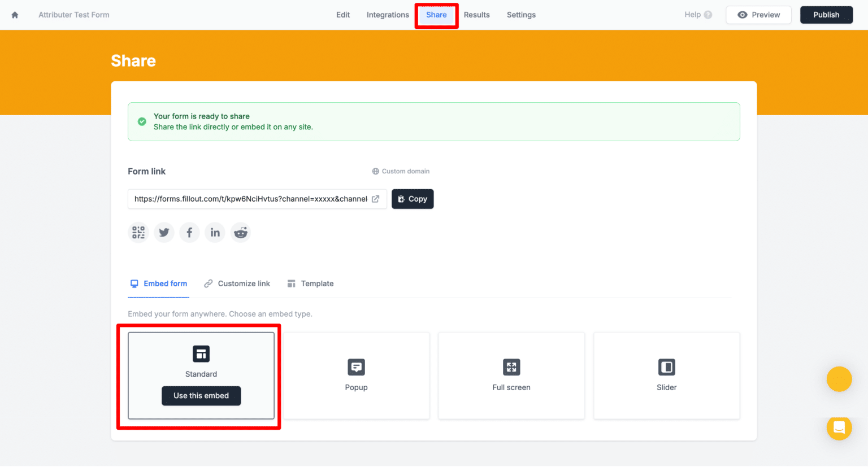This screenshot has width=868, height=467.
Task: Share form via Facebook icon
Action: click(x=189, y=232)
